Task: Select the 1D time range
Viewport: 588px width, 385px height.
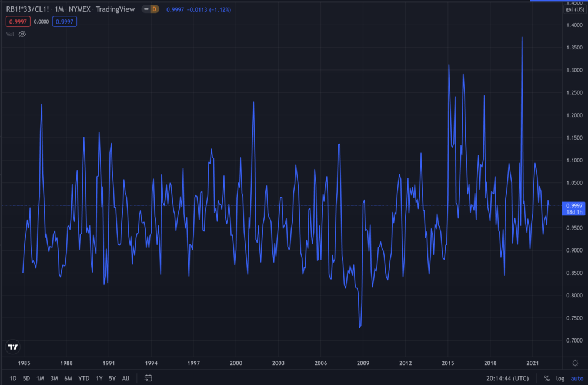Action: coord(13,378)
